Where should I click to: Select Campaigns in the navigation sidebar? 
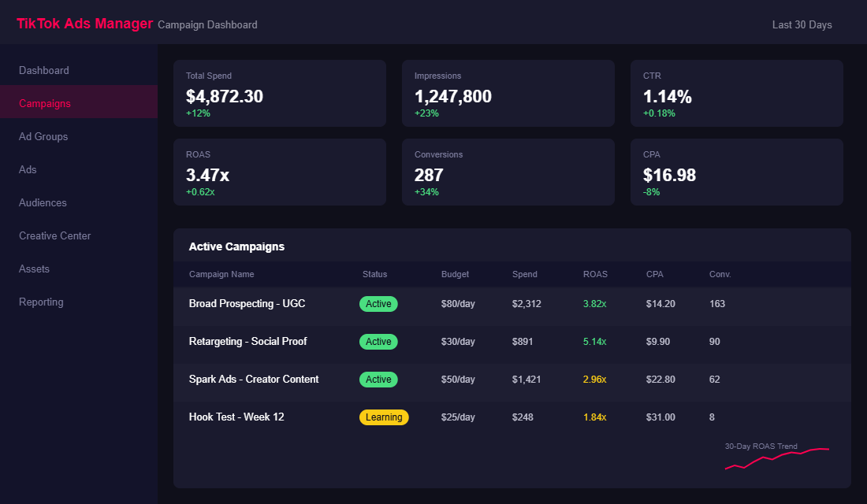[x=45, y=103]
